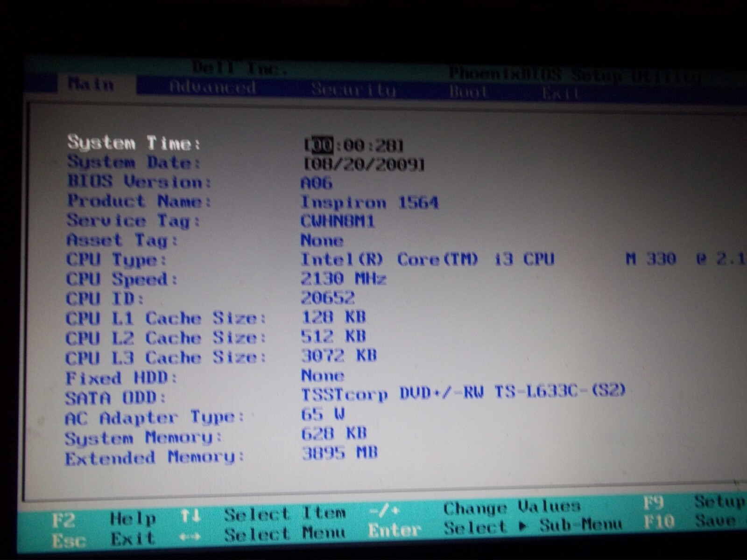Image resolution: width=747 pixels, height=560 pixels.
Task: Click the Fixed HDD value None
Action: (323, 375)
